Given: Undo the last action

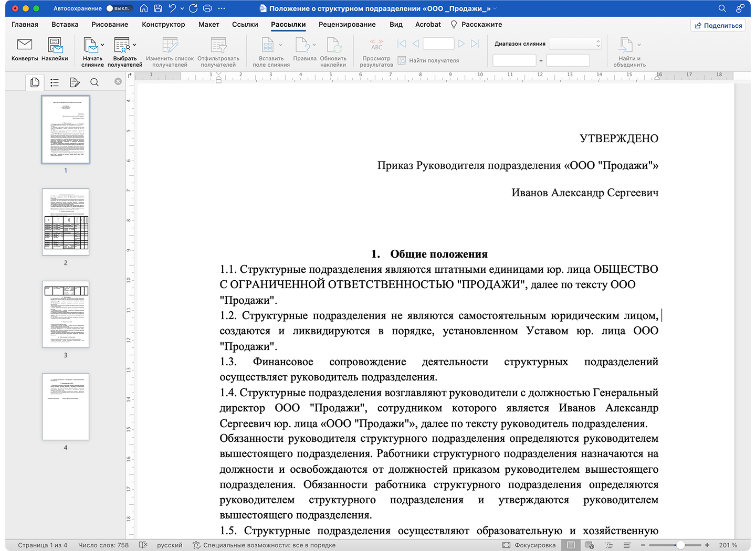Looking at the screenshot, I should 172,8.
